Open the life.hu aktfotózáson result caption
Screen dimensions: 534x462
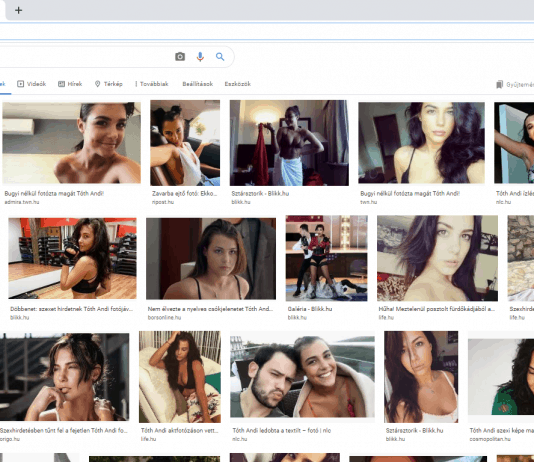click(x=179, y=431)
